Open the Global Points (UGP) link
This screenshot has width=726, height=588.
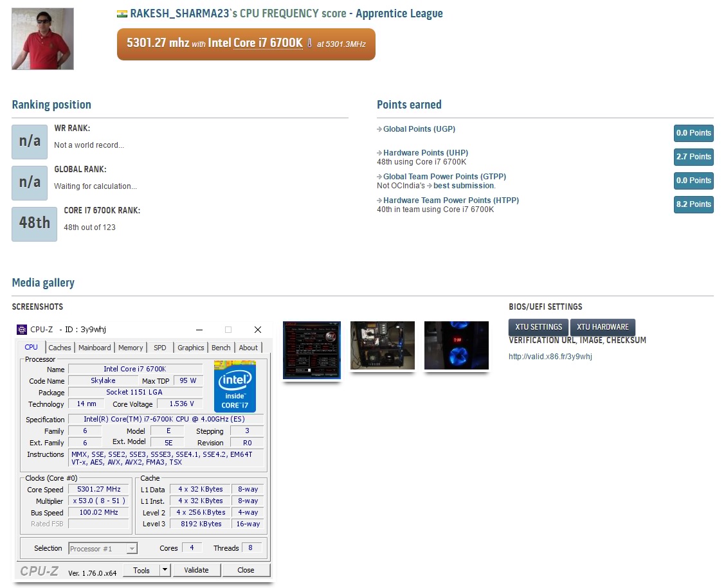tap(419, 129)
